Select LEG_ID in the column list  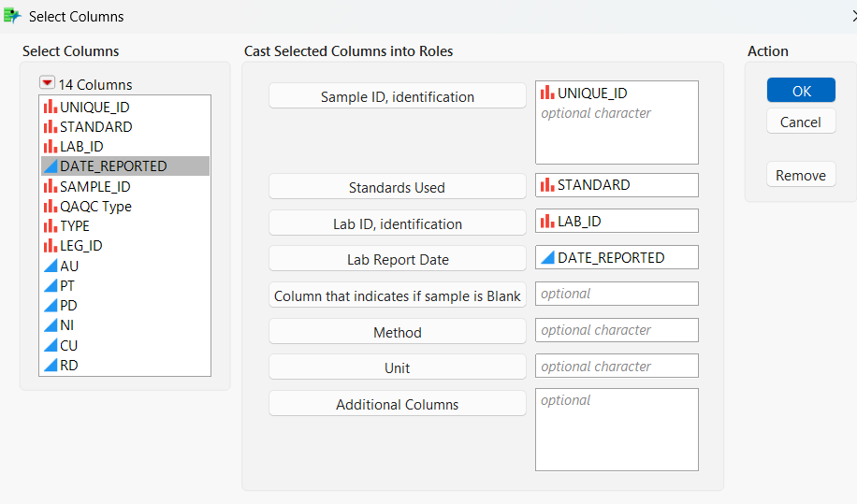(x=125, y=245)
